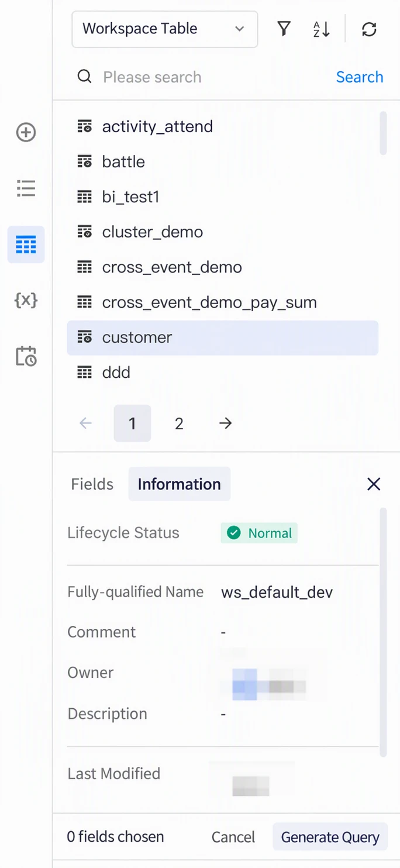
Task: Open the variables {x} sidebar icon
Action: coord(26,301)
